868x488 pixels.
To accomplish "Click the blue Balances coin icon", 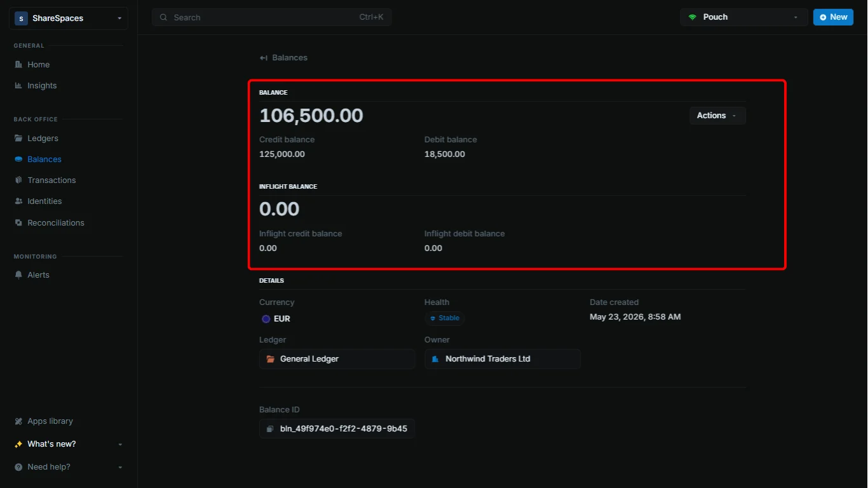I will (18, 159).
